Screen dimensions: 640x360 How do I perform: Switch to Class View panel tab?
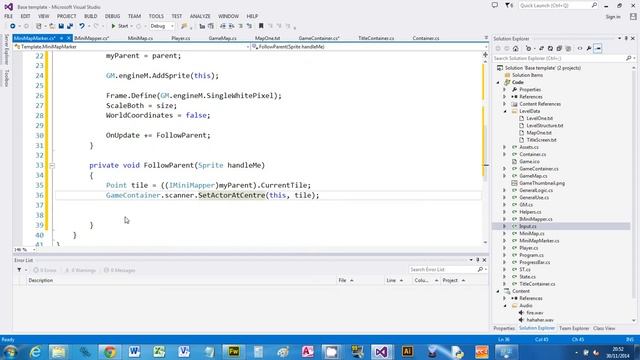(604, 329)
